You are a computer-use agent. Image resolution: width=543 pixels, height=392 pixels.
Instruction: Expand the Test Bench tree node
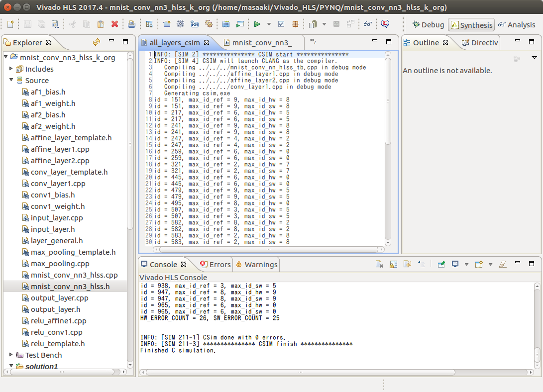11,355
